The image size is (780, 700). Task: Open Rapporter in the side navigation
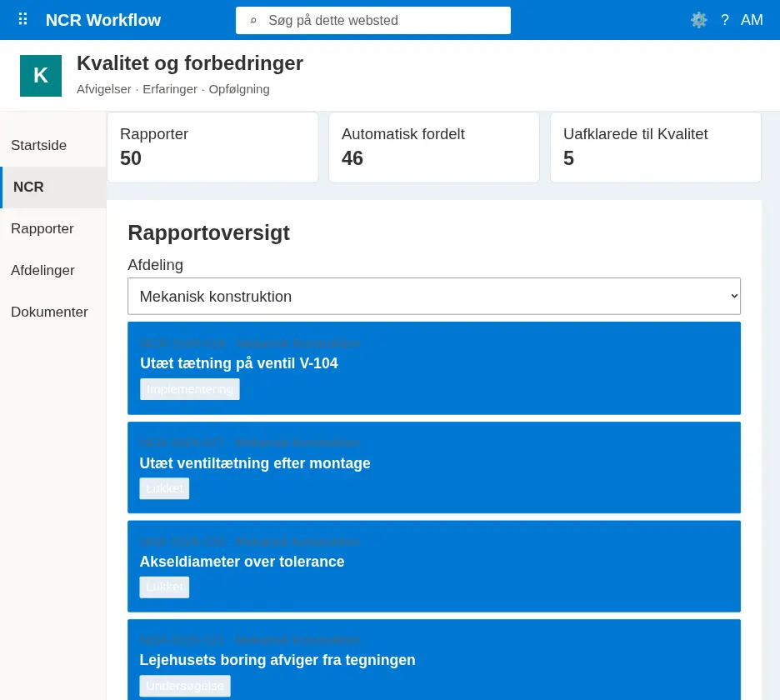pos(53,229)
